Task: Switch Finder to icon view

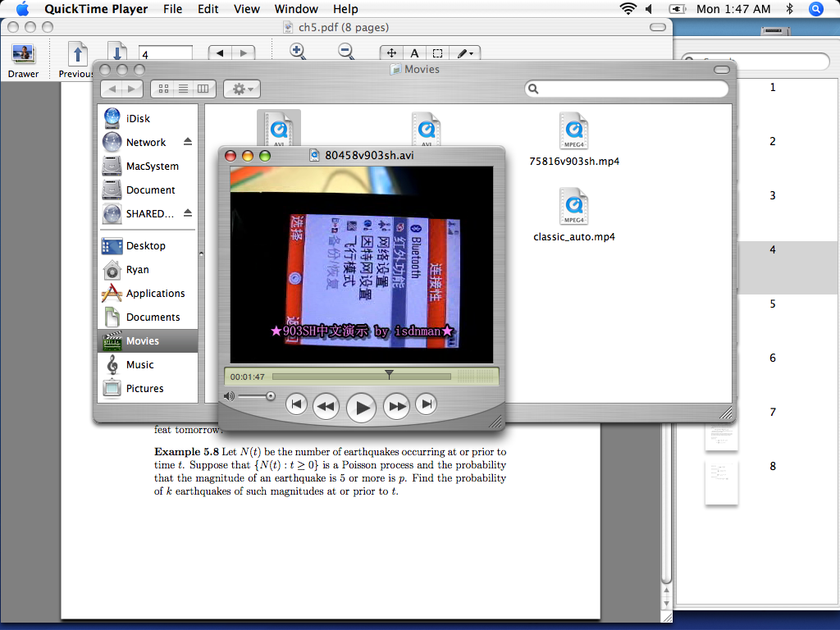Action: click(x=163, y=89)
